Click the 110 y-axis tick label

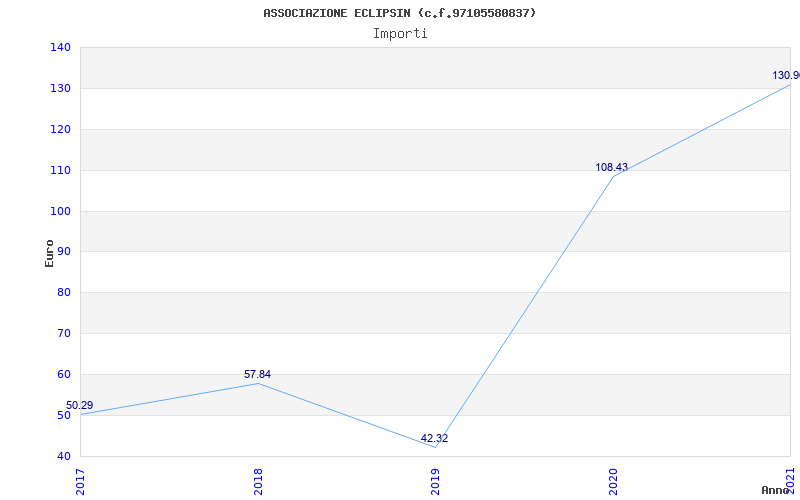(60, 170)
